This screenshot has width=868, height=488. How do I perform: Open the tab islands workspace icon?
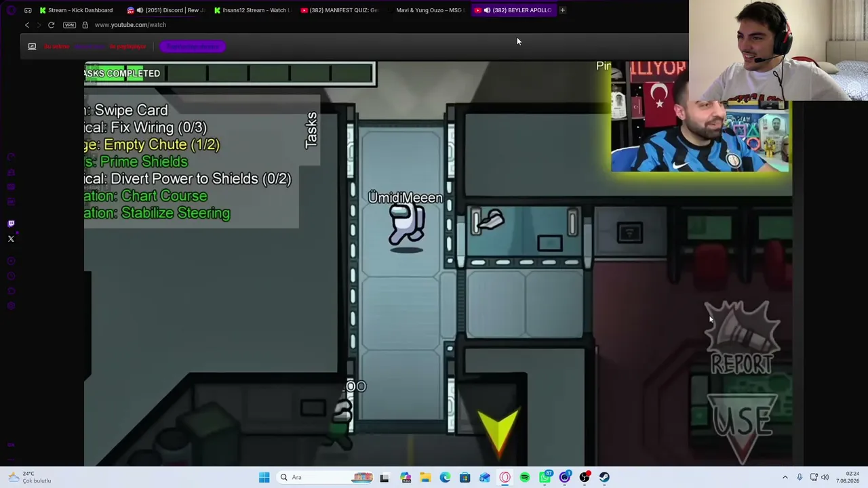pos(28,10)
